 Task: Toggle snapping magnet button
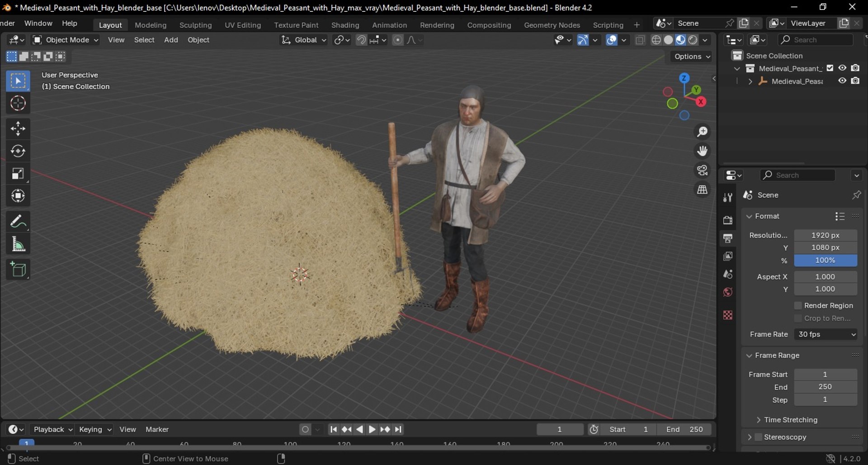[361, 40]
